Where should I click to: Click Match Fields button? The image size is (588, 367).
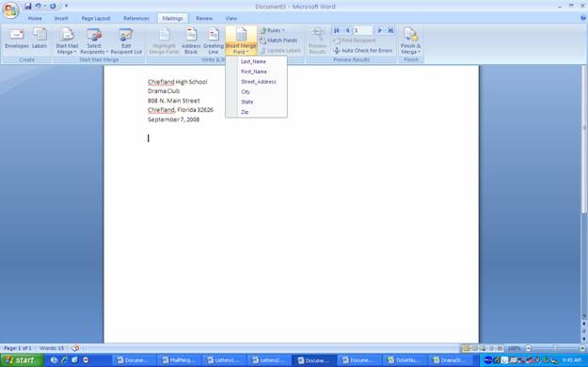pyautogui.click(x=278, y=40)
